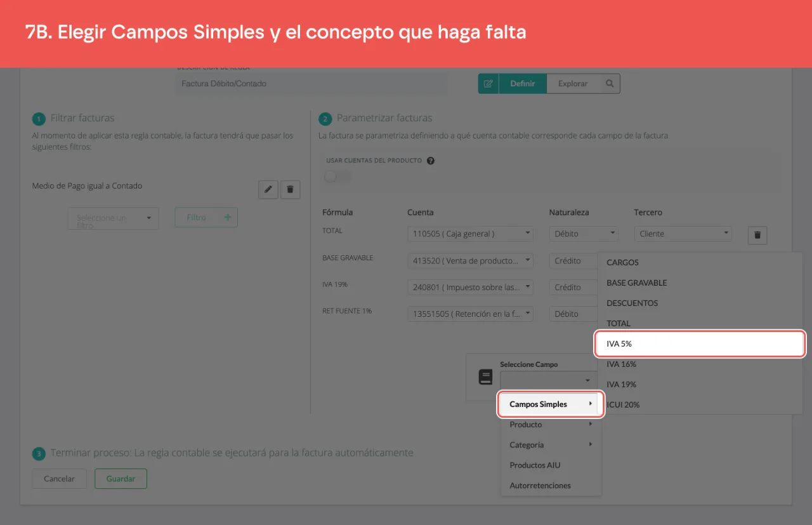Select IVA 19% in the submenu
Screen dimensions: 812x525
(x=700, y=384)
